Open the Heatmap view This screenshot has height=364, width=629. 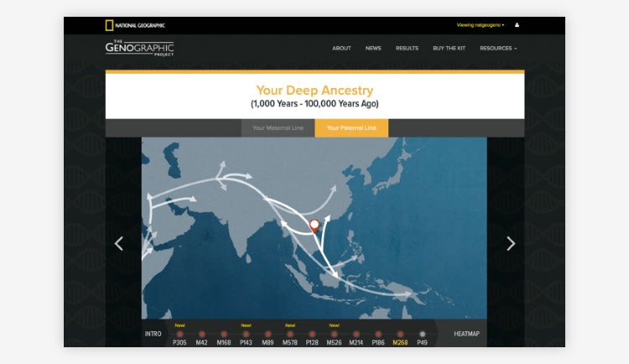pos(466,334)
